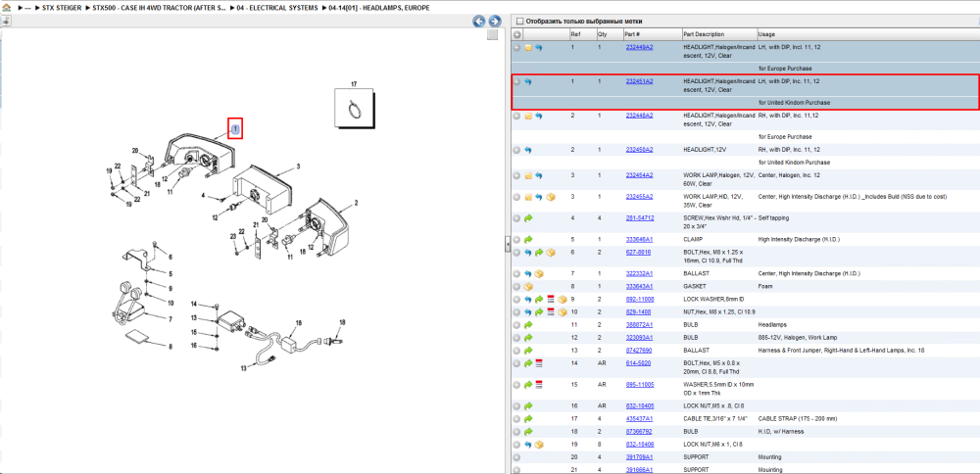Open part link 232455A2
This screenshot has height=474, width=980.
pyautogui.click(x=639, y=197)
